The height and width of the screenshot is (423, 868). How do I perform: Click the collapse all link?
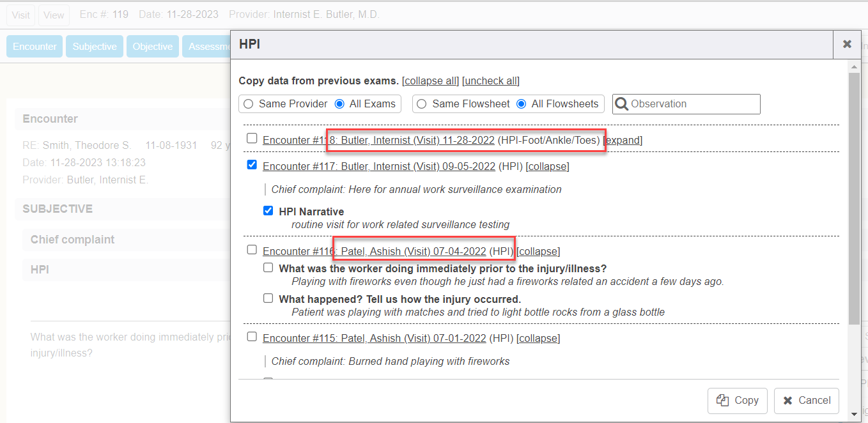[431, 81]
